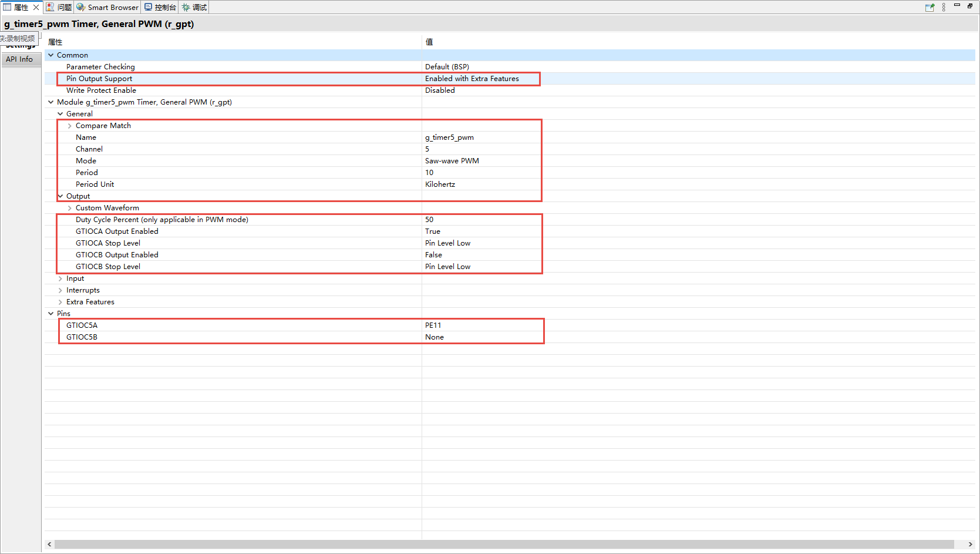980x554 pixels.
Task: Select the Pin Output Support property label
Action: pyautogui.click(x=99, y=79)
